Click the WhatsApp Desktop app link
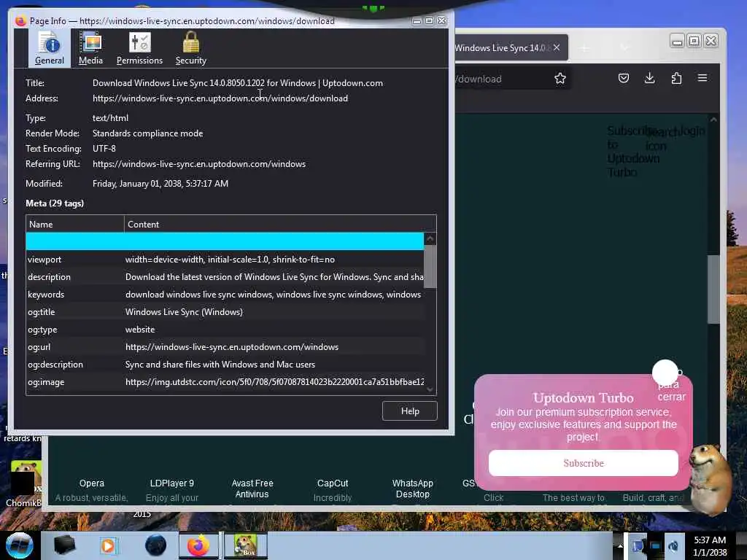 tap(413, 489)
